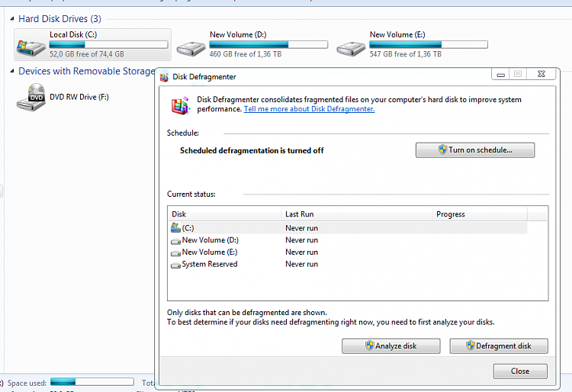Select the DVD RW Drive (F:) icon
572x392 pixels.
point(31,97)
